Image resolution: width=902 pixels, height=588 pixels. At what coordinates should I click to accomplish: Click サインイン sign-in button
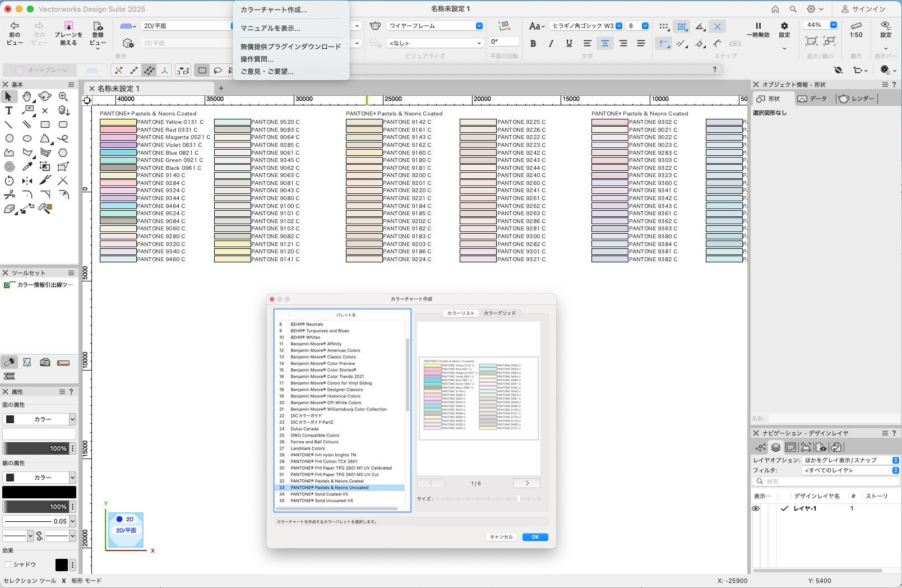[863, 9]
